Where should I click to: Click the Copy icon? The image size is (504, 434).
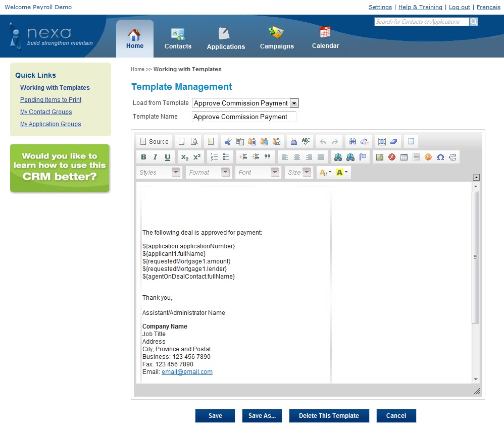coord(240,141)
